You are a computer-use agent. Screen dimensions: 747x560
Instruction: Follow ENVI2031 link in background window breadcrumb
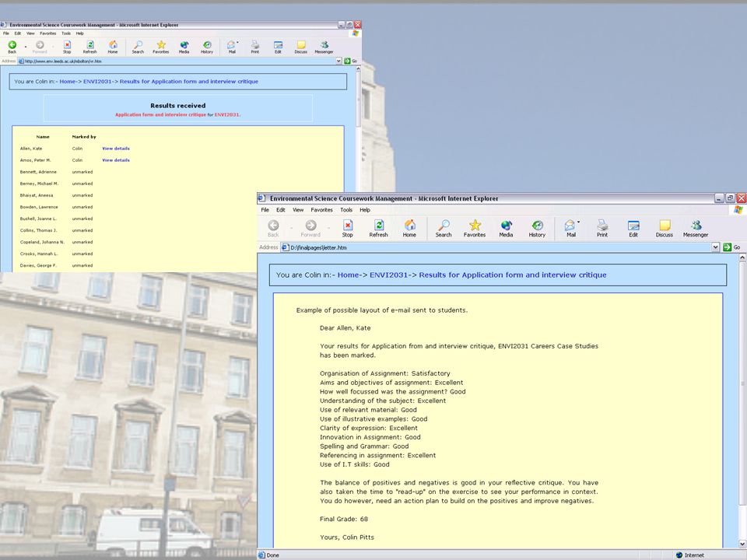97,82
